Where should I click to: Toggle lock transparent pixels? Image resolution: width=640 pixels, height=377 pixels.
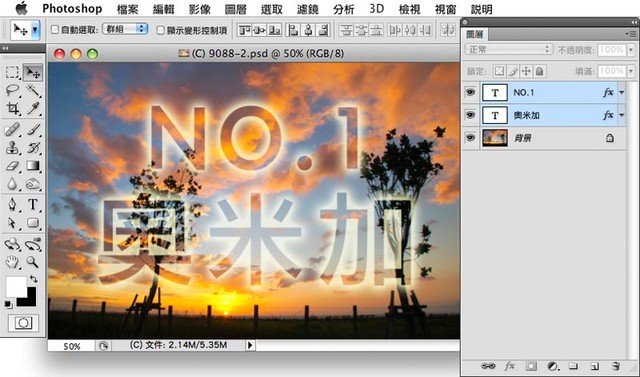coord(499,71)
